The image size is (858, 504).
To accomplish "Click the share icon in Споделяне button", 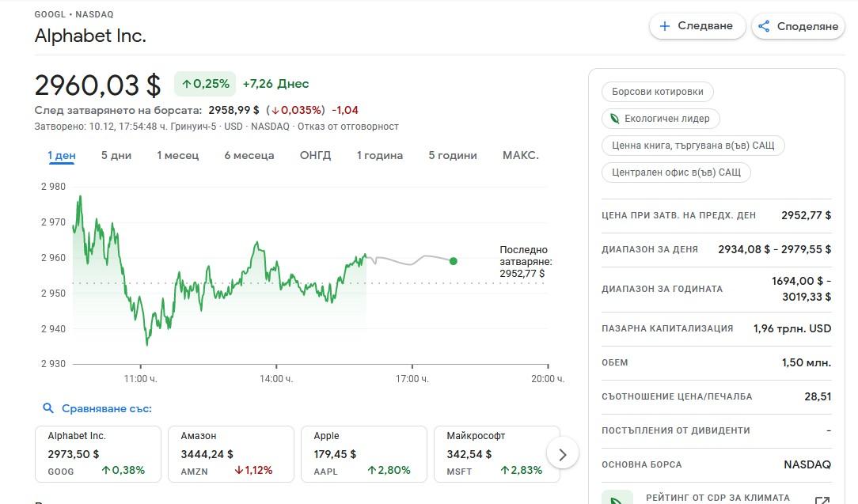I will click(764, 26).
